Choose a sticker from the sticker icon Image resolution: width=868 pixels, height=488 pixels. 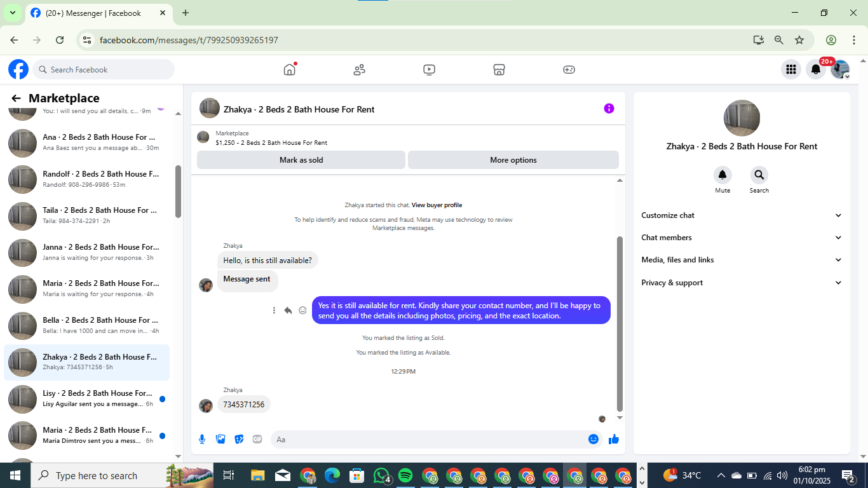(x=239, y=439)
